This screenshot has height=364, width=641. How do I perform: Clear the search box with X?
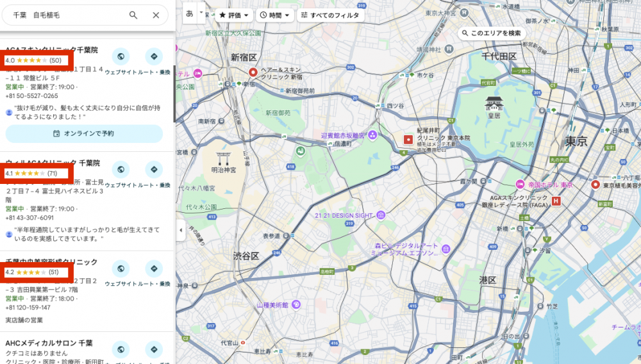point(156,15)
